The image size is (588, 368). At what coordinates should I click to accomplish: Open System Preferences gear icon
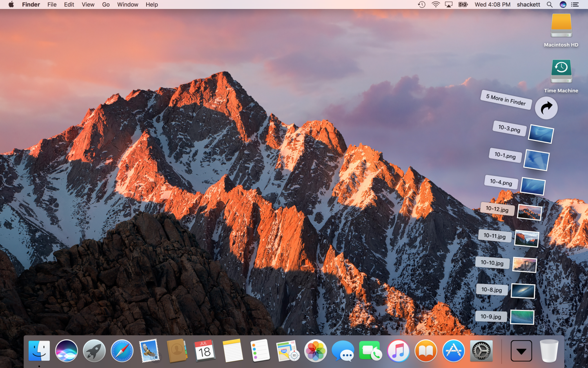(481, 350)
